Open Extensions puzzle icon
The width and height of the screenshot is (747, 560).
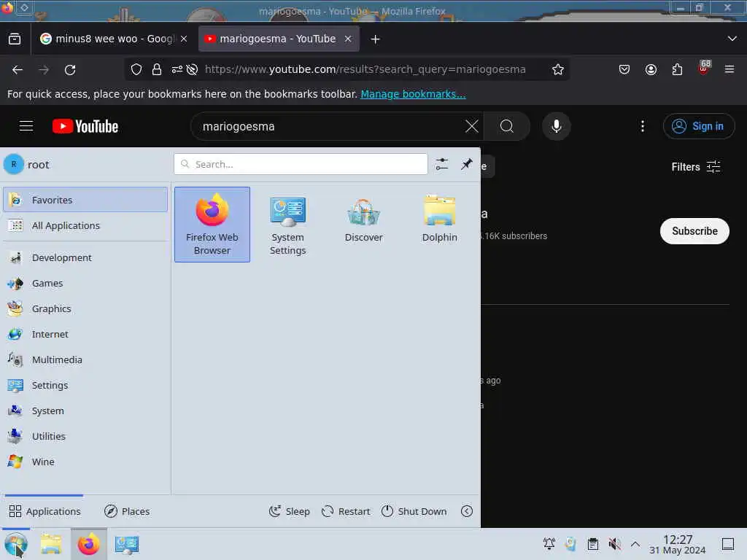677,70
